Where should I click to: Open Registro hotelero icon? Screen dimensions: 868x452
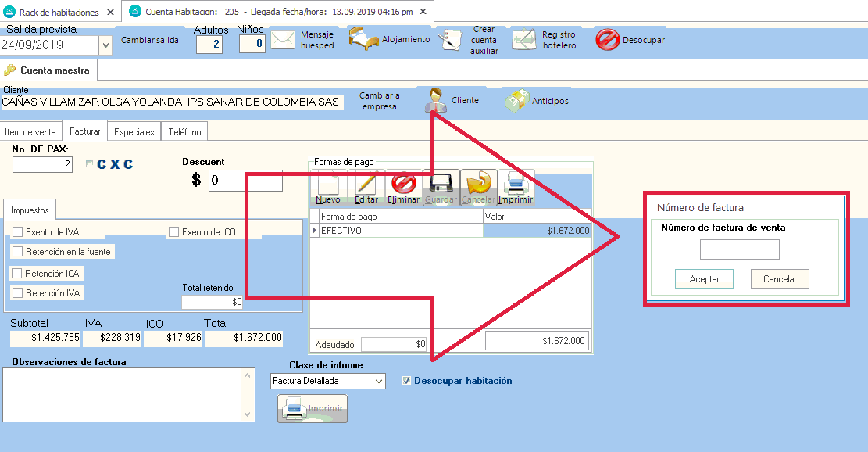[523, 40]
